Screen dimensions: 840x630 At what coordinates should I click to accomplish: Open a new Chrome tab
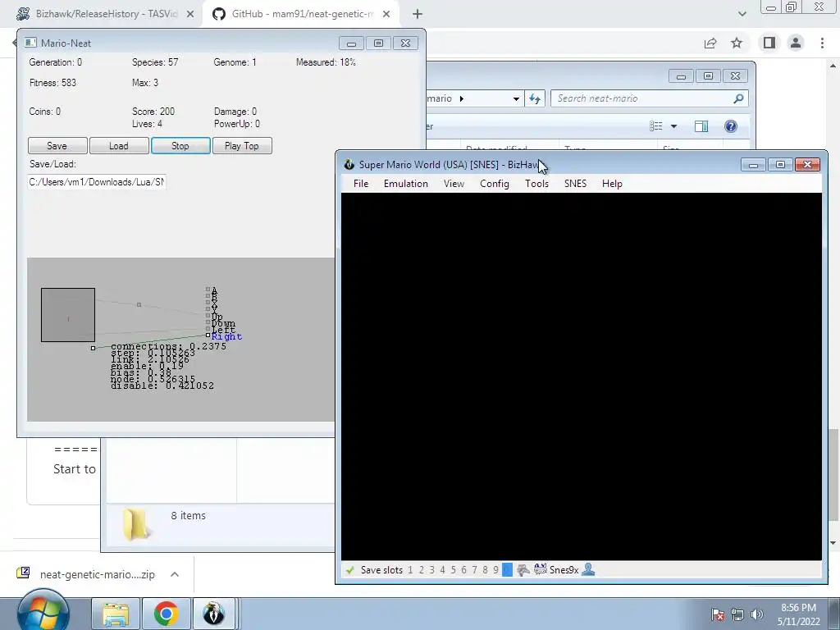pyautogui.click(x=418, y=15)
